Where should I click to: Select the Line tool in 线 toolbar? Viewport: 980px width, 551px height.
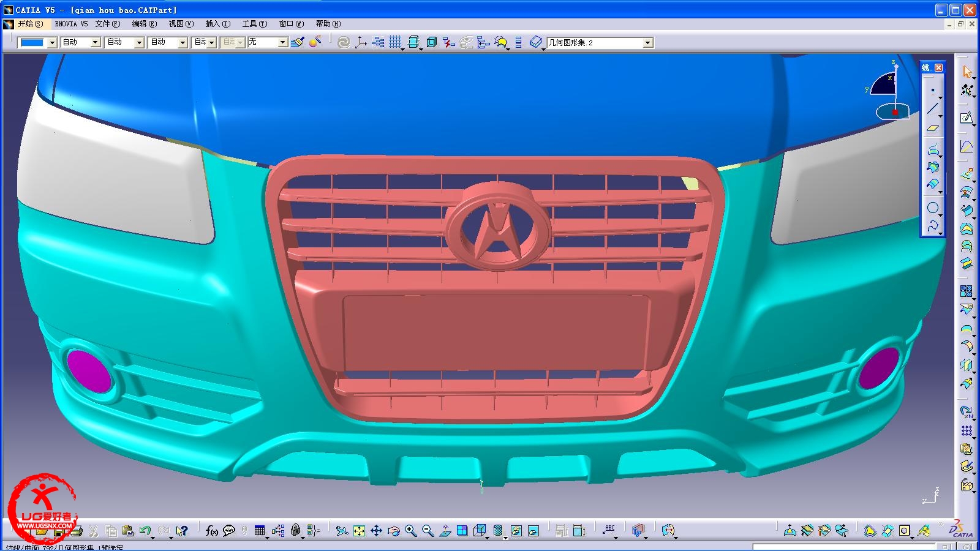point(933,109)
